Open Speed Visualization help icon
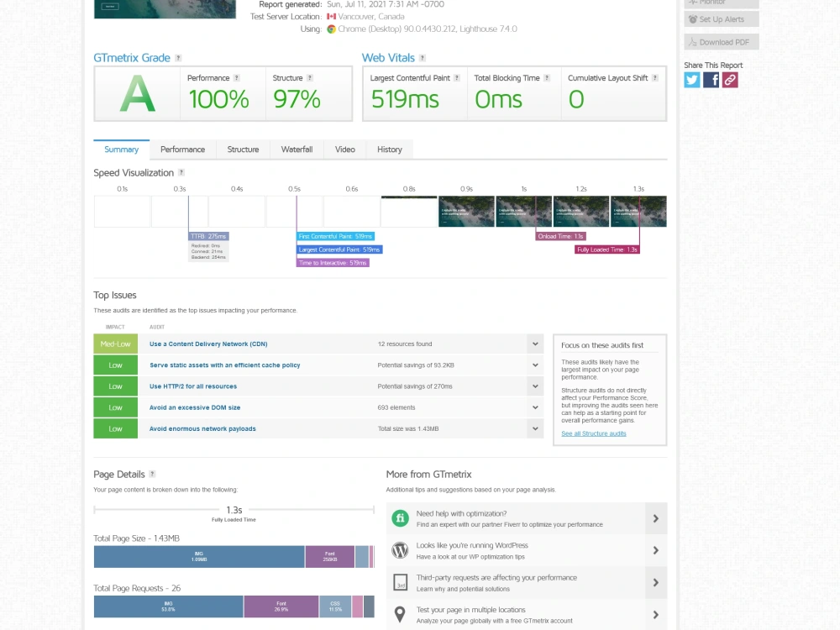 pos(181,172)
